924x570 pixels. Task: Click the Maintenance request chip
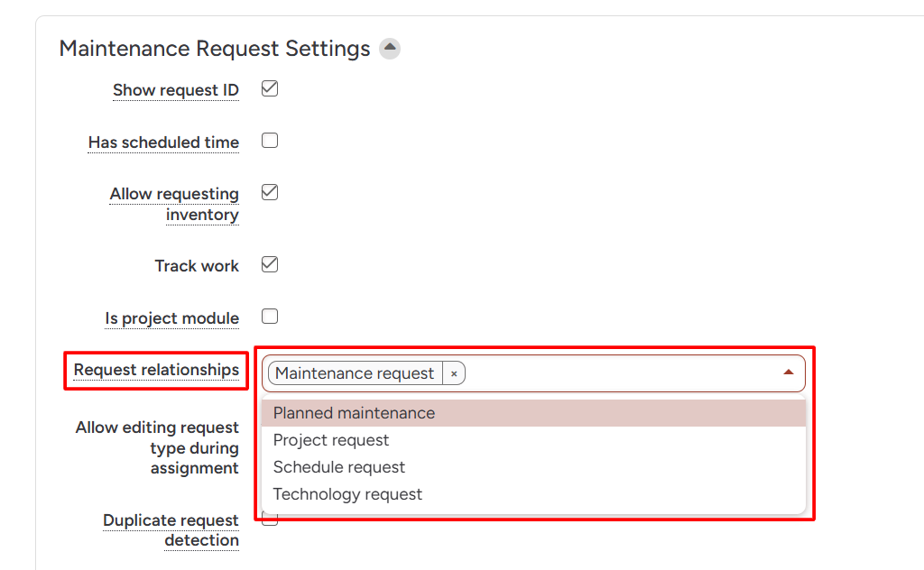coord(355,373)
